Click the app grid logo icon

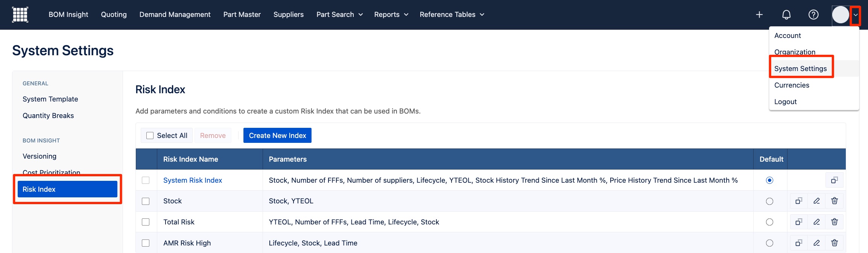[20, 15]
